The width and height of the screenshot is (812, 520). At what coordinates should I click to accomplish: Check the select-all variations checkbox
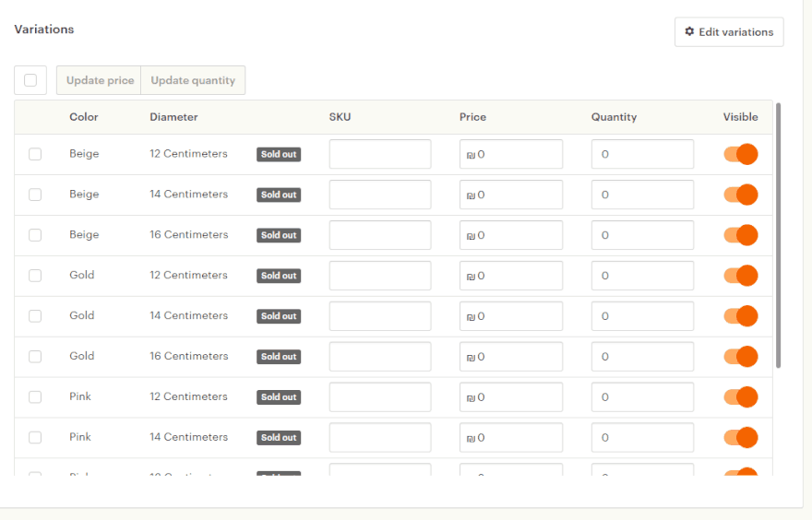point(30,80)
